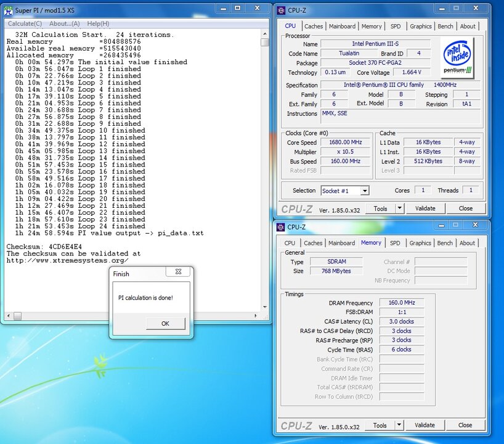Click Super PI vertical scrollbar down arrow
504x444 pixels.
click(265, 307)
